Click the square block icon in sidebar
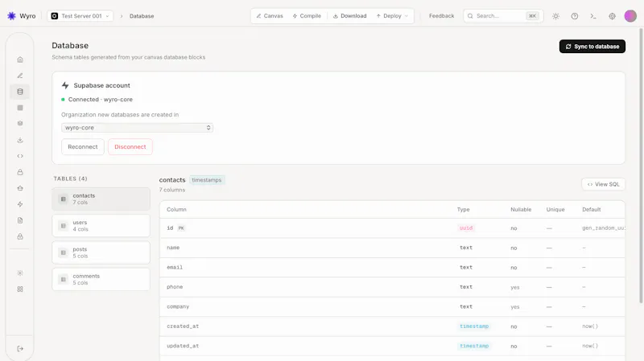This screenshot has height=361, width=644. point(20,108)
